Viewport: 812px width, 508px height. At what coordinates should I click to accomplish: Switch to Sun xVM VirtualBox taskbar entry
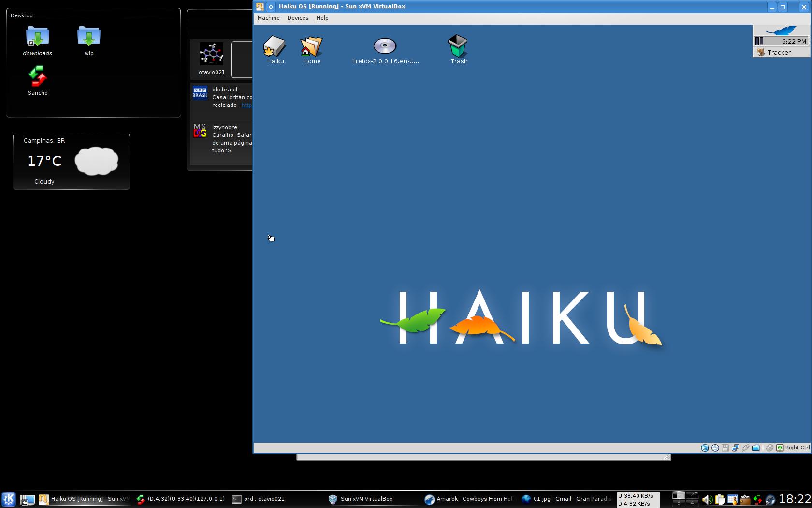pos(372,499)
